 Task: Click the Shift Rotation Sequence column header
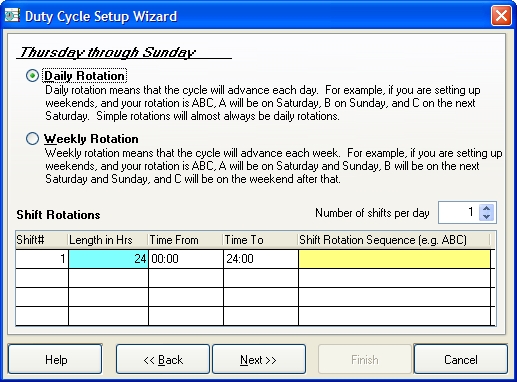coord(394,240)
